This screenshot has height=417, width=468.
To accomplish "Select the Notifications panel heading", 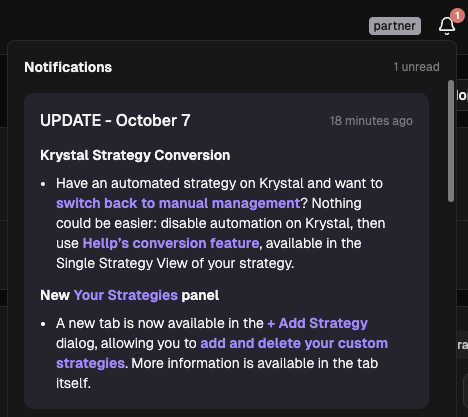I will click(x=68, y=67).
